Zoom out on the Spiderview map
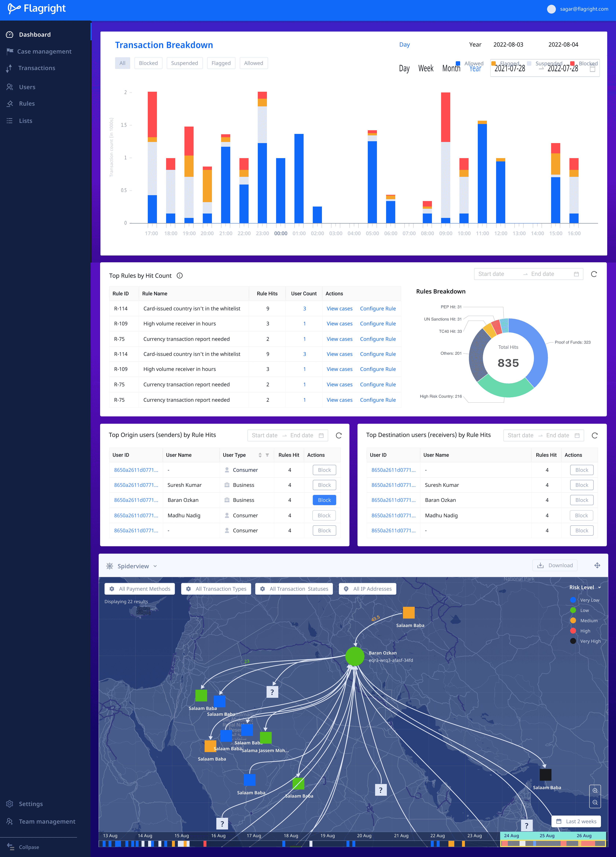The width and height of the screenshot is (616, 857). coord(595,802)
